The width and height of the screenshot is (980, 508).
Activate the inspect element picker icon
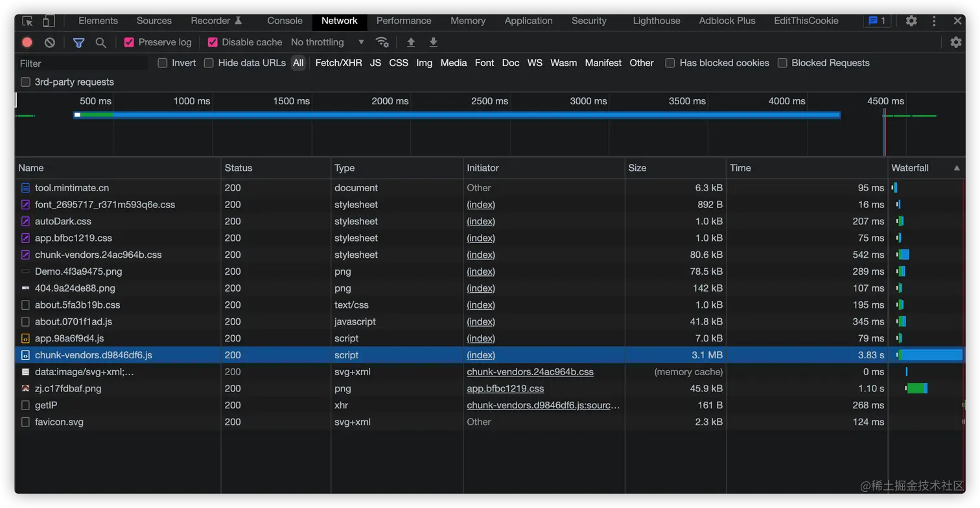pos(27,21)
